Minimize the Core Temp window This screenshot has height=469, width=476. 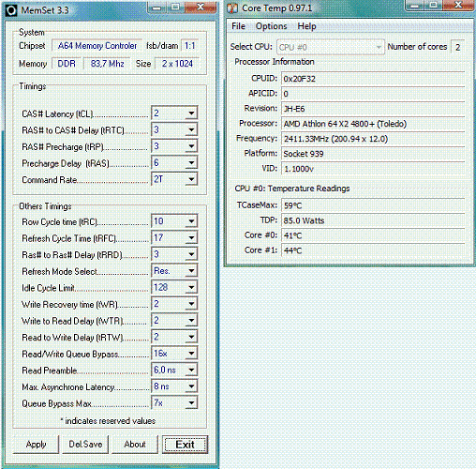[414, 5]
